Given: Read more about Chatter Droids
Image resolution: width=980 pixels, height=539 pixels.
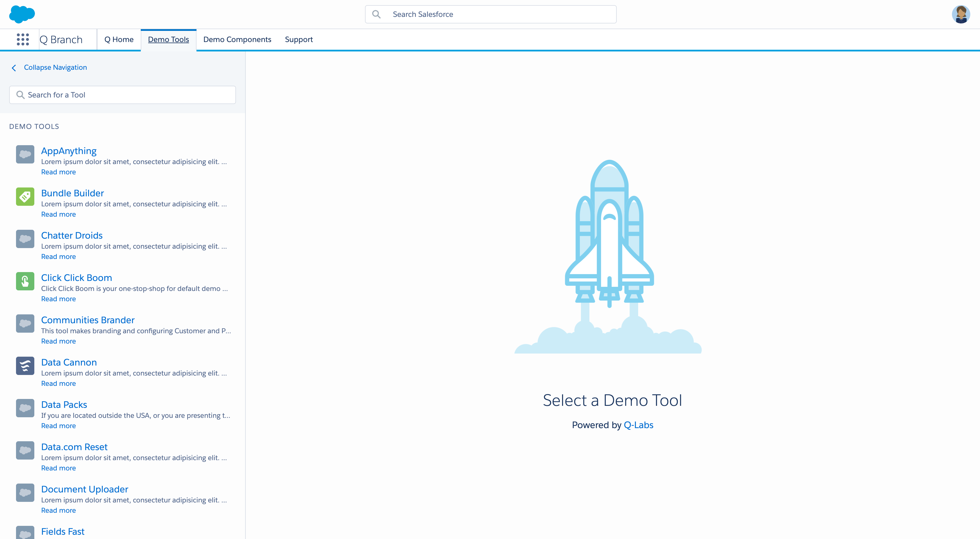Looking at the screenshot, I should click(x=59, y=257).
